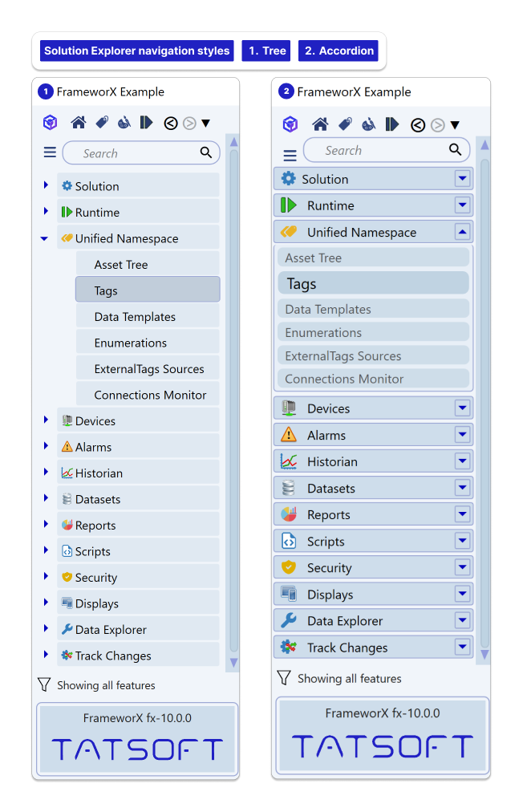Select Connections Monitor in the accordion list
Viewport: 523px width, 812px height.
click(344, 379)
